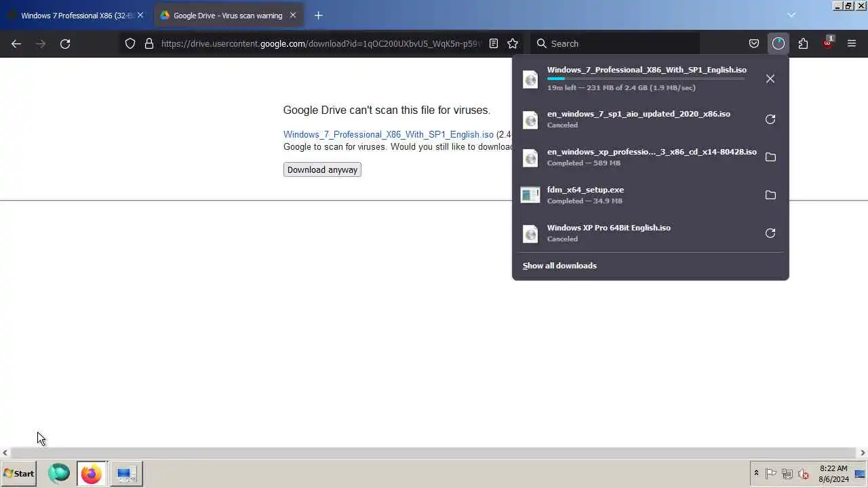Show hidden system tray icons

[x=756, y=473]
